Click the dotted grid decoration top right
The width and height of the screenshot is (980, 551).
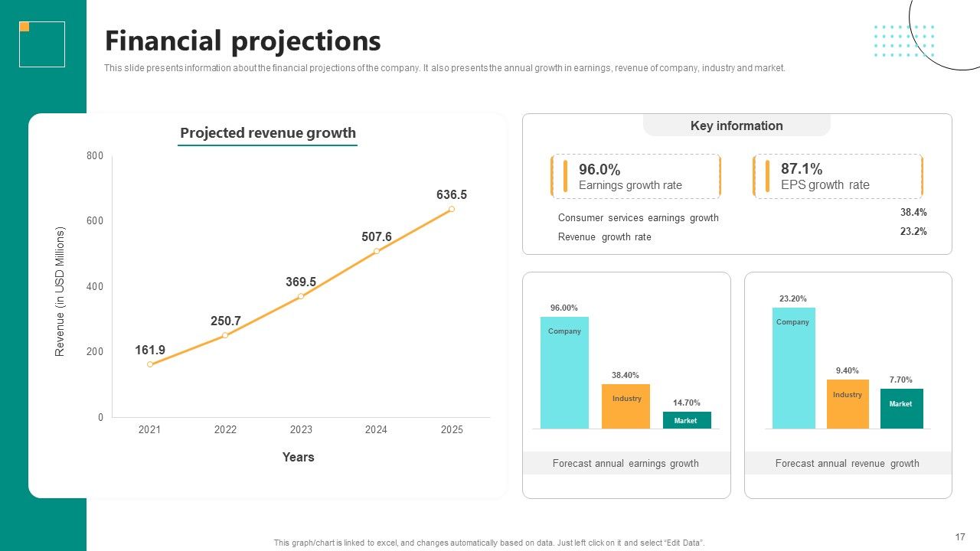point(904,41)
